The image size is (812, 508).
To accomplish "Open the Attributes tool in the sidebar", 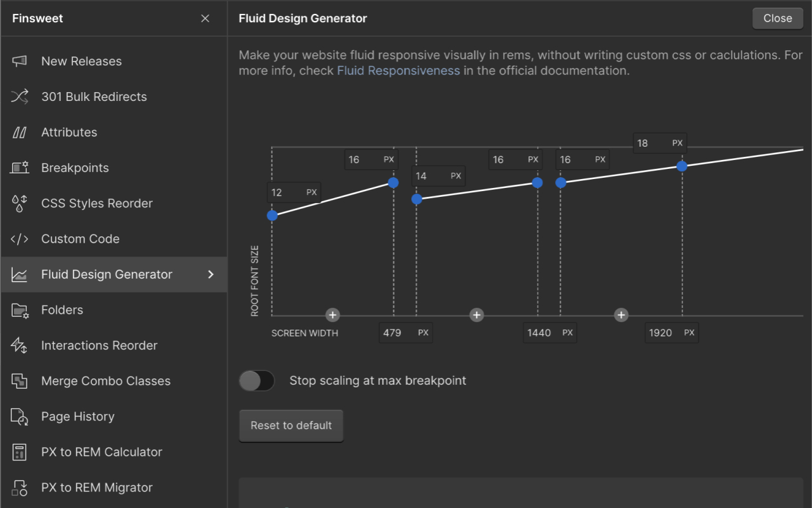I will 69,132.
